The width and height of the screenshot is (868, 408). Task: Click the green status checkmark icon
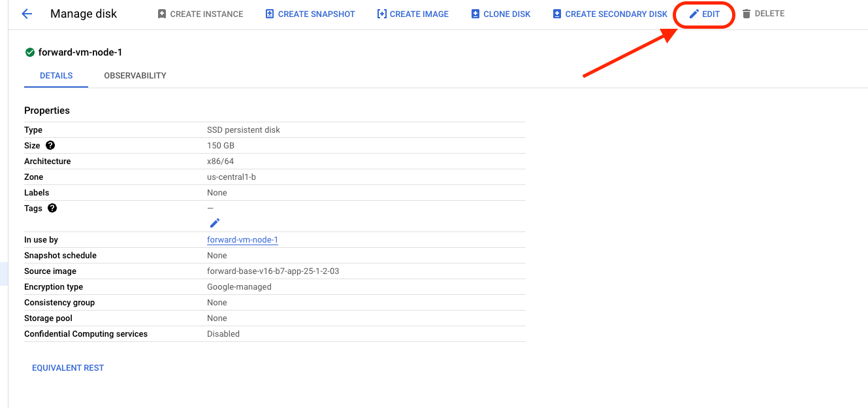click(x=29, y=52)
